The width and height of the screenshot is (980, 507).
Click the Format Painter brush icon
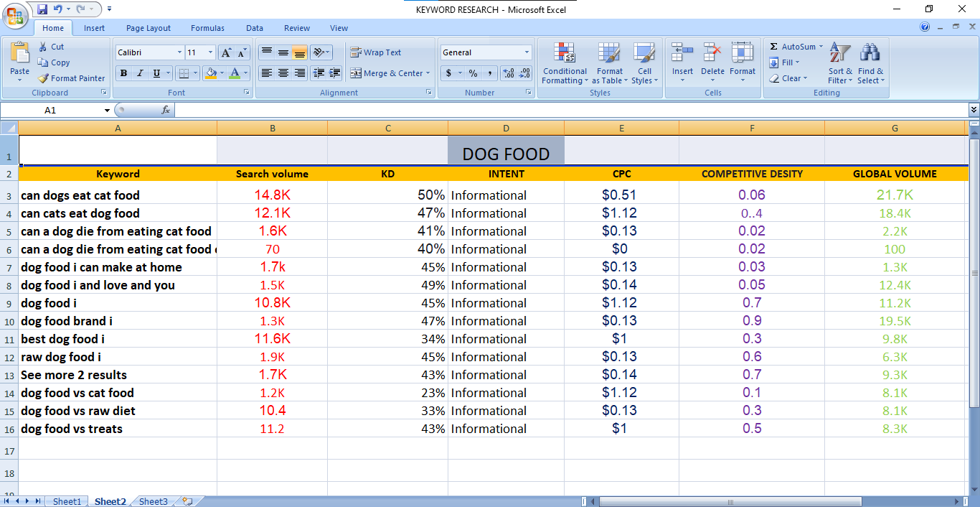pos(44,78)
